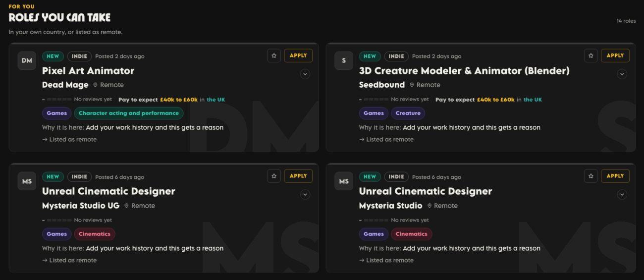Apply to the Pixel Art Animator role

coord(298,56)
